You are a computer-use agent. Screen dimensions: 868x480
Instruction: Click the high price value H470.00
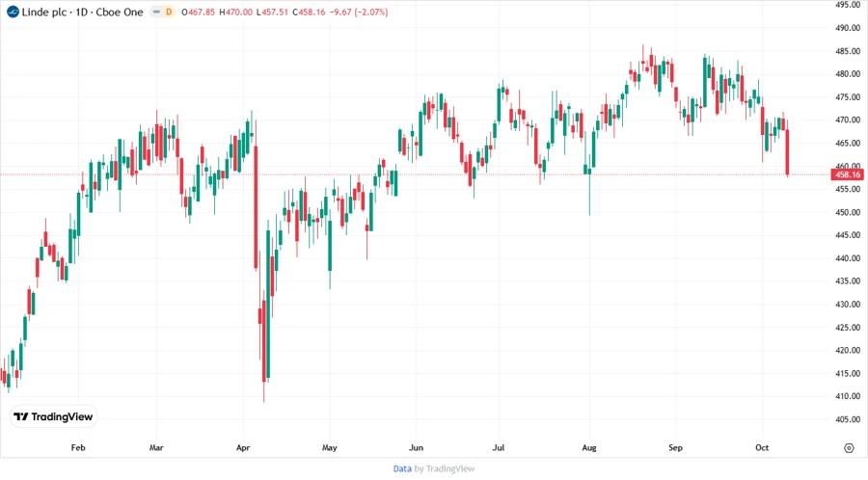238,12
